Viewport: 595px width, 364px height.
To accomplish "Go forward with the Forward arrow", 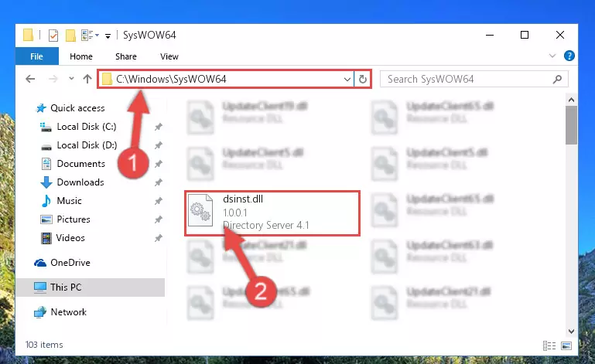I will tap(53, 79).
